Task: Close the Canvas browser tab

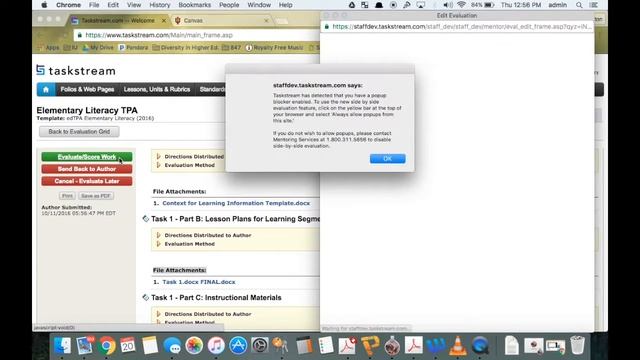Action: pos(266,20)
